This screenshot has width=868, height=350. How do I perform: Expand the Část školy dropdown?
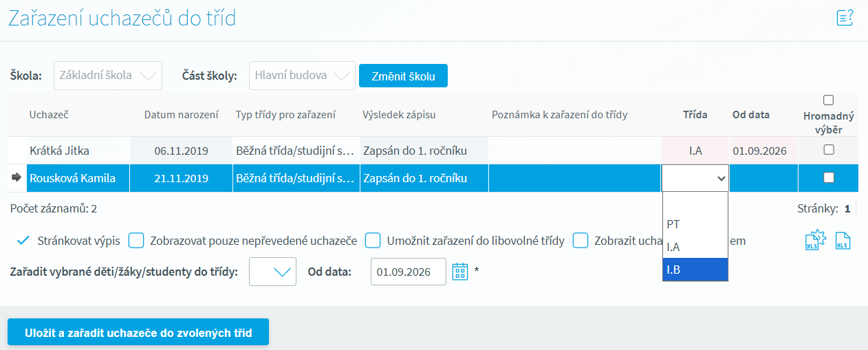[302, 76]
